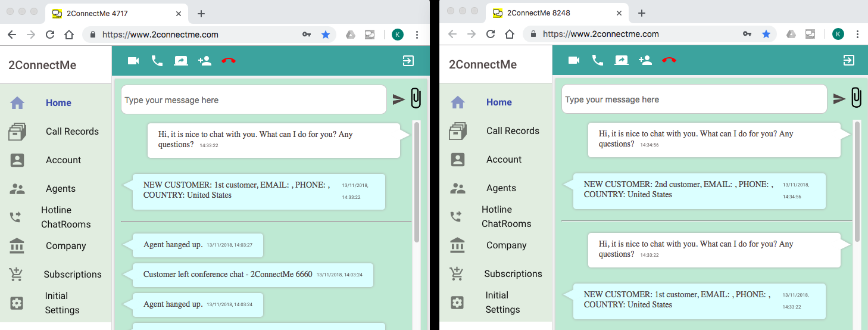Screen dimensions: 868x330
Task: Open new tab in left browser window
Action: point(201,14)
